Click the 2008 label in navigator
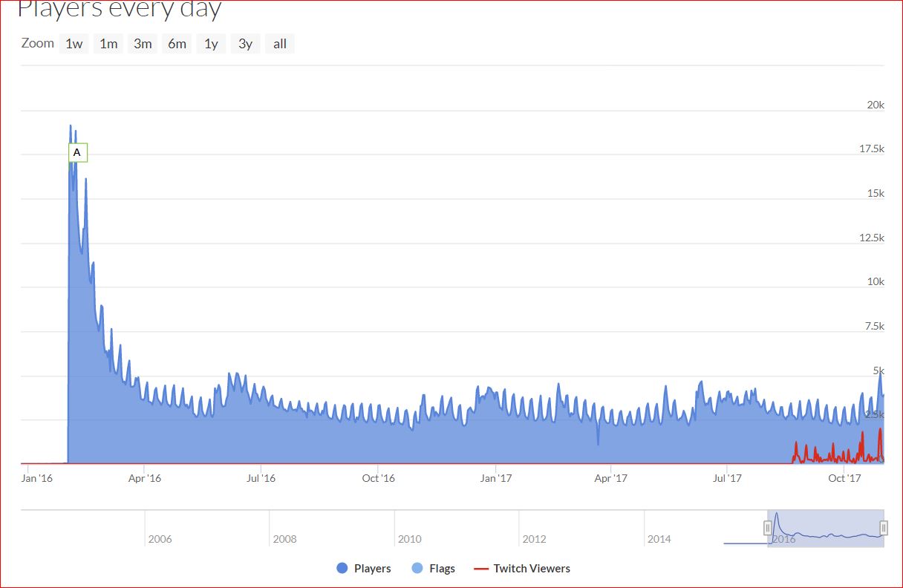 pyautogui.click(x=285, y=539)
